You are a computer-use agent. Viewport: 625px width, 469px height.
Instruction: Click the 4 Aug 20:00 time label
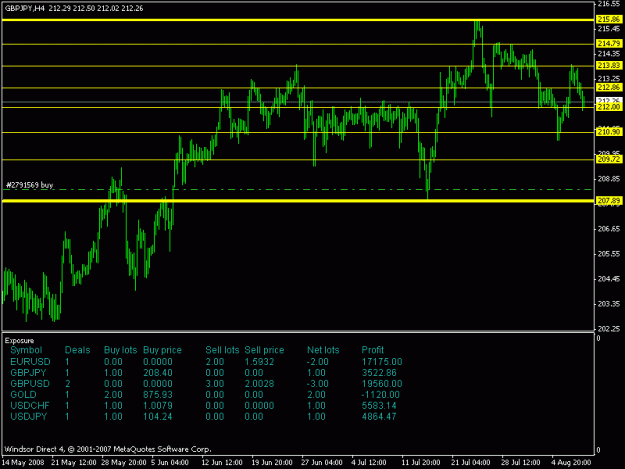[571, 463]
